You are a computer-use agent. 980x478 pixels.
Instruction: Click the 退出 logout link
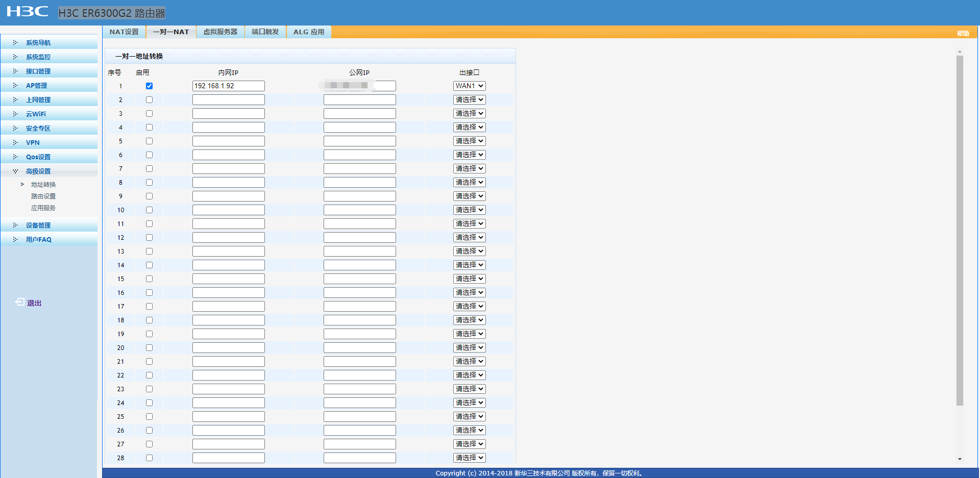tap(34, 303)
